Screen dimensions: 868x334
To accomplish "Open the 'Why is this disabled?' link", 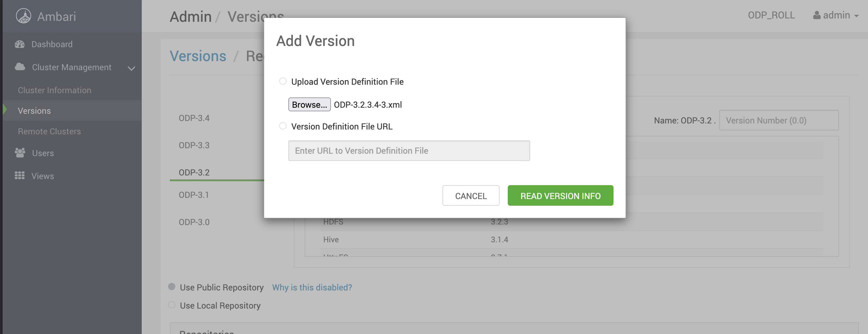I will point(312,287).
